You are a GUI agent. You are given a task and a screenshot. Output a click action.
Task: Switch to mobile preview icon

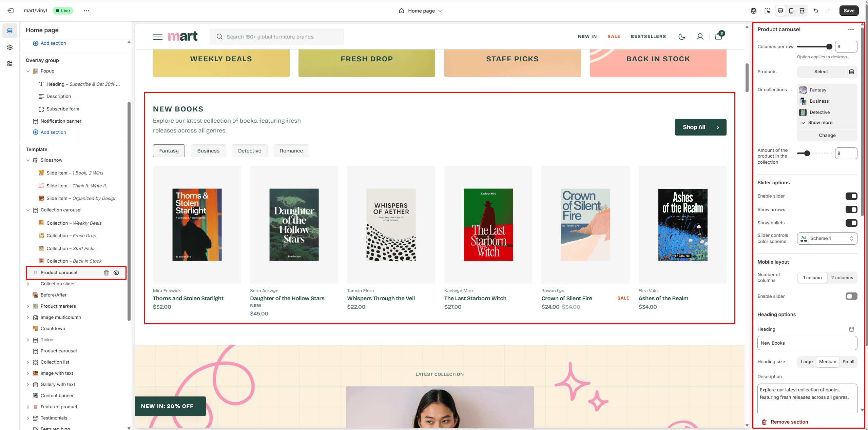(x=791, y=11)
